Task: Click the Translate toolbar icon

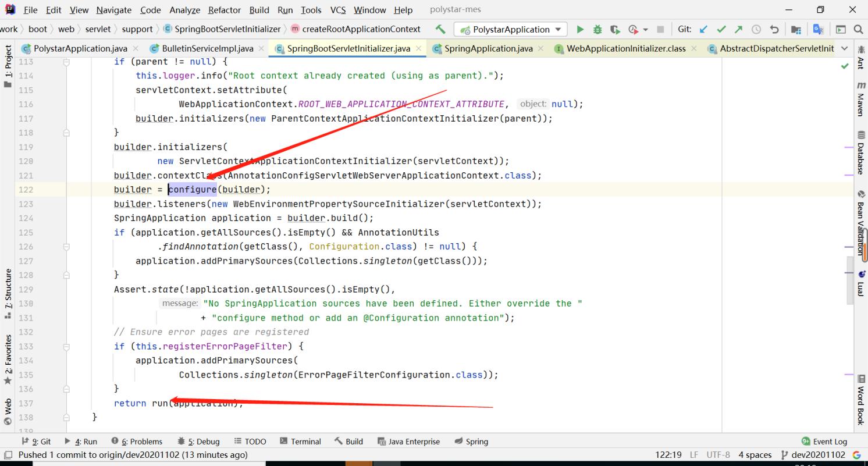Action: point(818,29)
